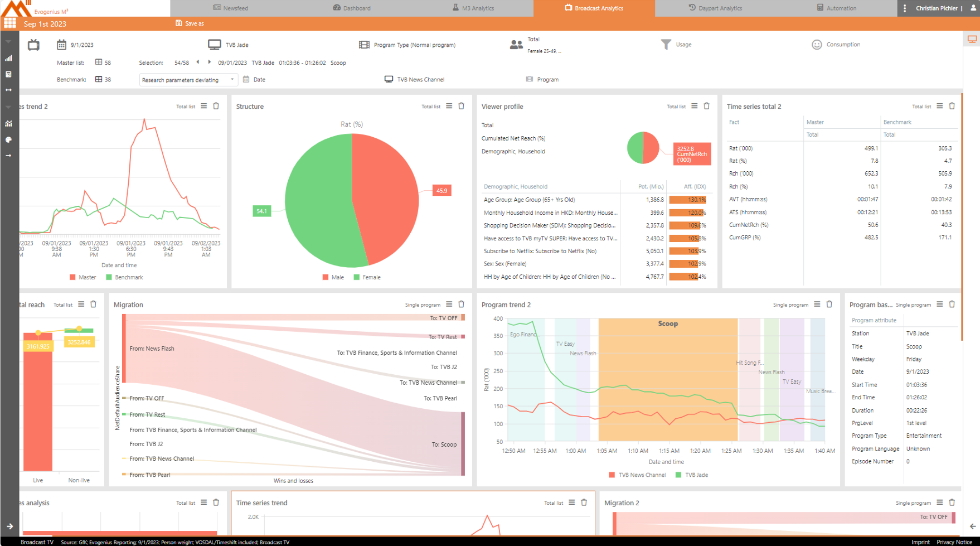This screenshot has height=546, width=980.
Task: Click the film strip icon for Program Type
Action: (x=364, y=45)
